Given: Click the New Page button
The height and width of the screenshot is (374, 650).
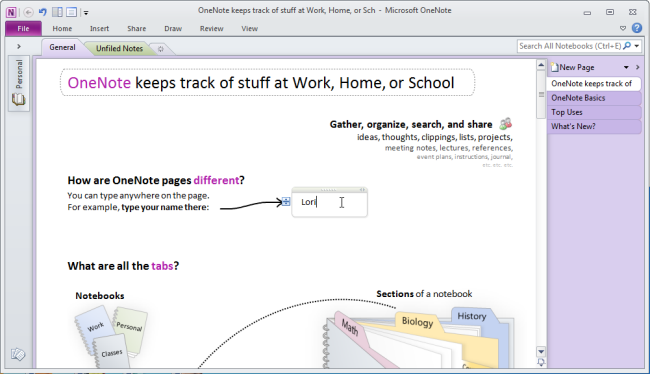Looking at the screenshot, I should [x=572, y=67].
